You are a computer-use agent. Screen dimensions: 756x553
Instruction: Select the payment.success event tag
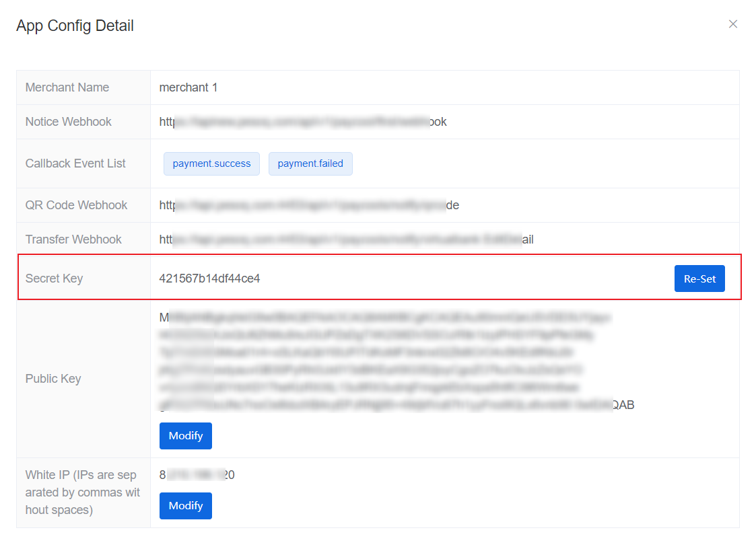pos(211,163)
